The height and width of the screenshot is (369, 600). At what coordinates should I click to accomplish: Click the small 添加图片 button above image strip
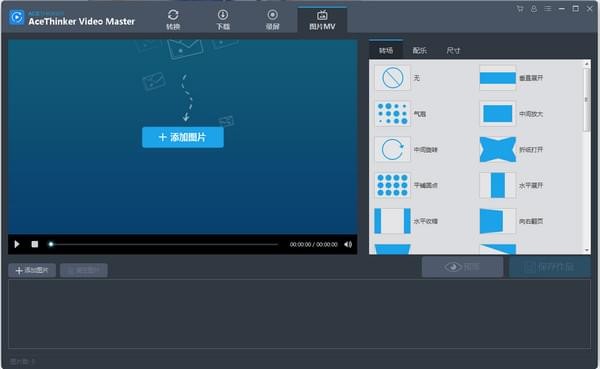32,270
